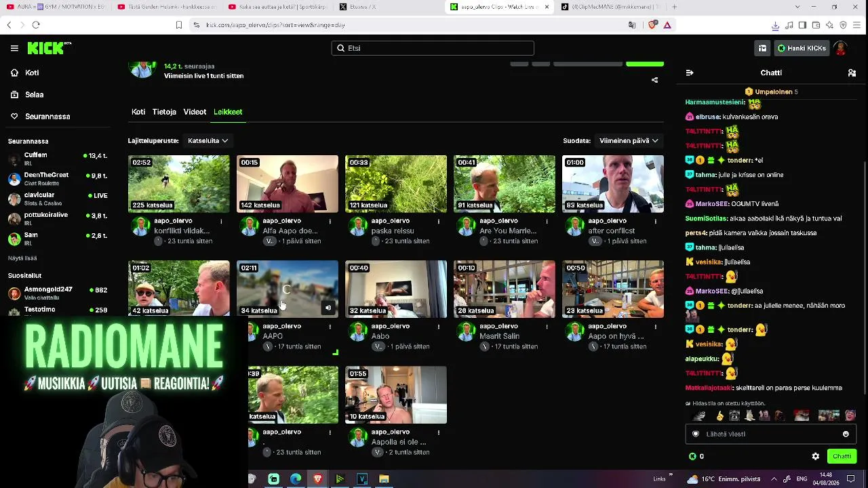Open Suodata Viimeinen päivä filter dropdown
The image size is (868, 488).
pyautogui.click(x=629, y=140)
